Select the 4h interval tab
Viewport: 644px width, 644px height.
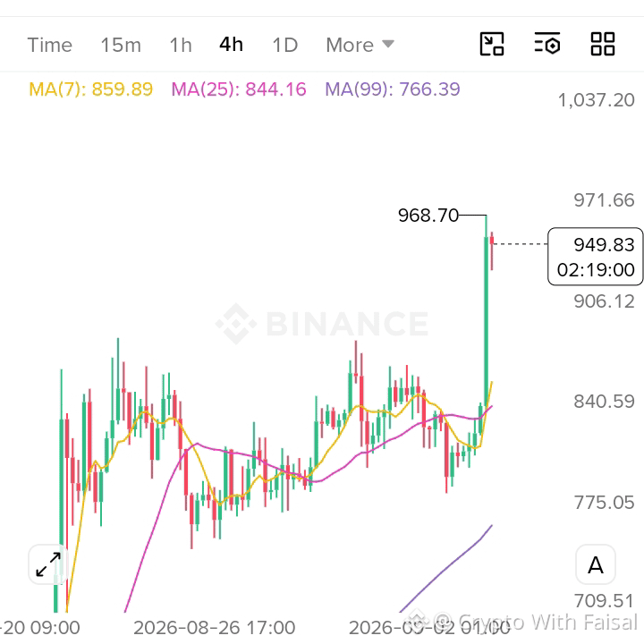click(x=231, y=45)
